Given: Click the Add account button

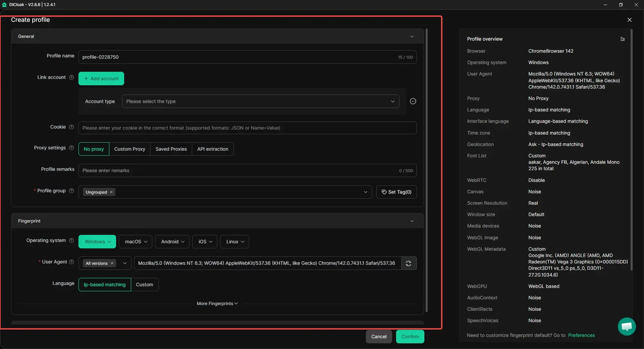Looking at the screenshot, I should coord(101,79).
